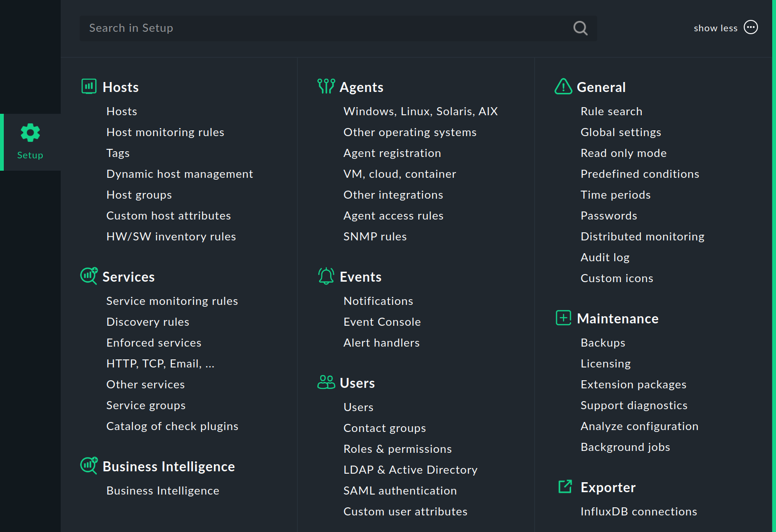Open Distributed monitoring
The width and height of the screenshot is (776, 532).
tap(643, 237)
